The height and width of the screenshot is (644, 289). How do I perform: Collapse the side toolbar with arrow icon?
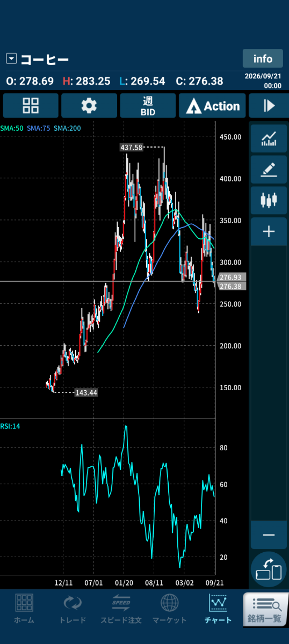coord(269,106)
